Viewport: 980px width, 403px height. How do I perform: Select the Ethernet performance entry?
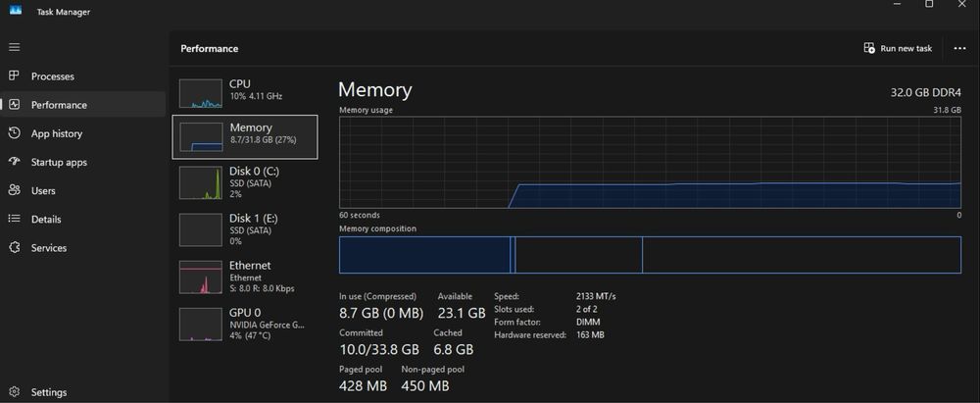pos(245,277)
